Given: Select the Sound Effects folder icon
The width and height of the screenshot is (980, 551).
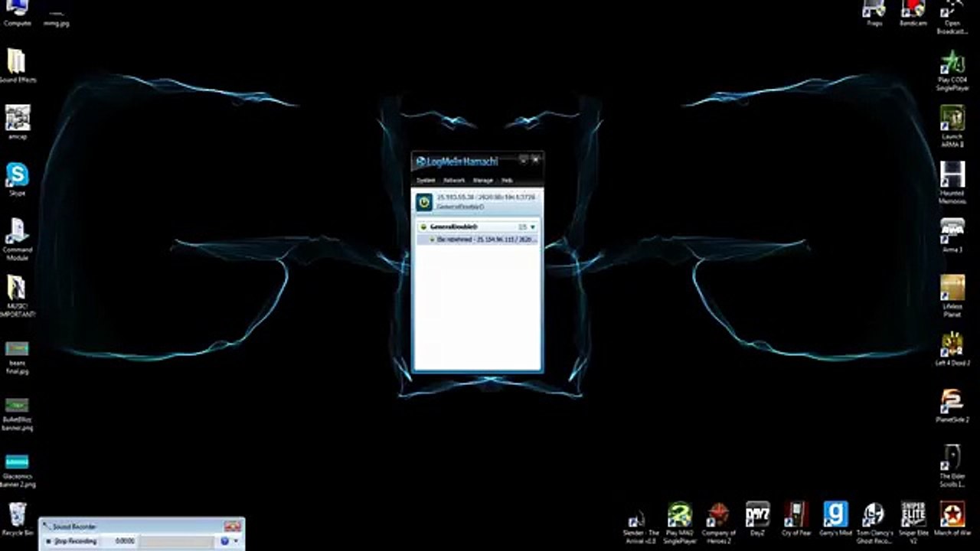Looking at the screenshot, I should click(x=17, y=66).
